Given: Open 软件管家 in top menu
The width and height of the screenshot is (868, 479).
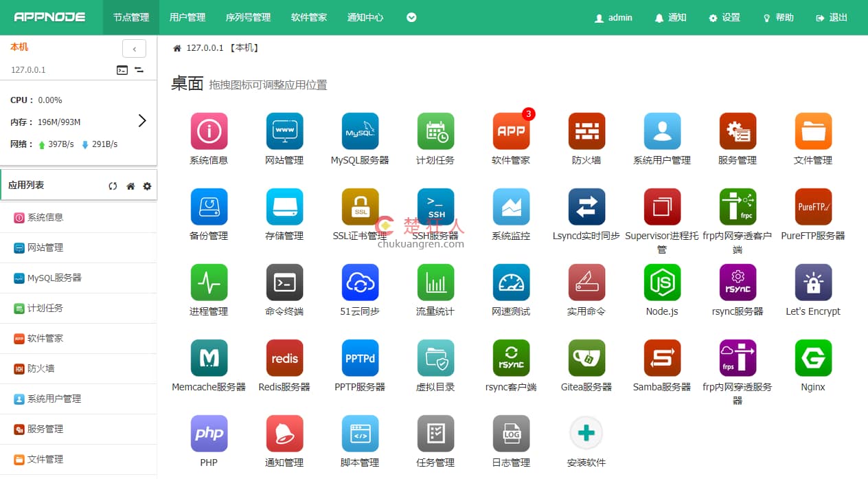Looking at the screenshot, I should click(309, 18).
